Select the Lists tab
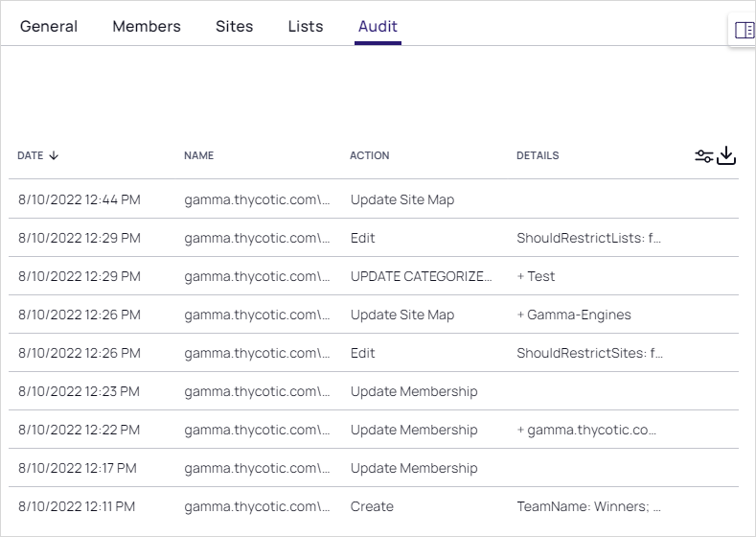Viewport: 756px width, 537px height. click(306, 27)
